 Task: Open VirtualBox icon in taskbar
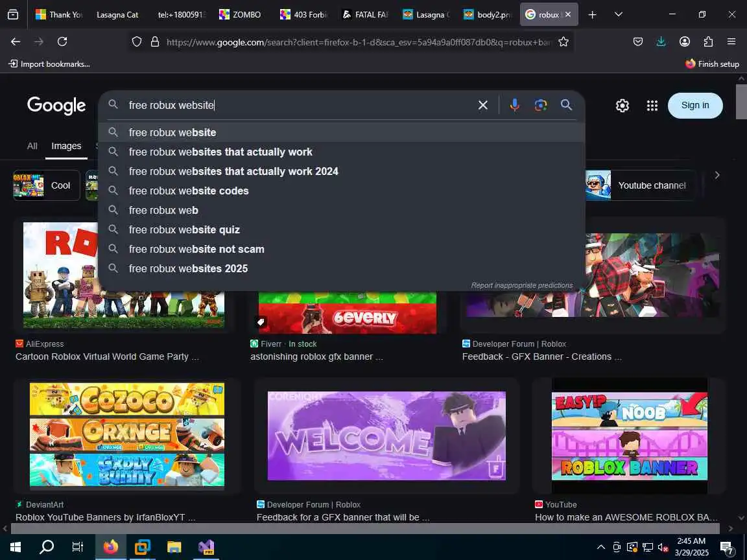pos(142,547)
